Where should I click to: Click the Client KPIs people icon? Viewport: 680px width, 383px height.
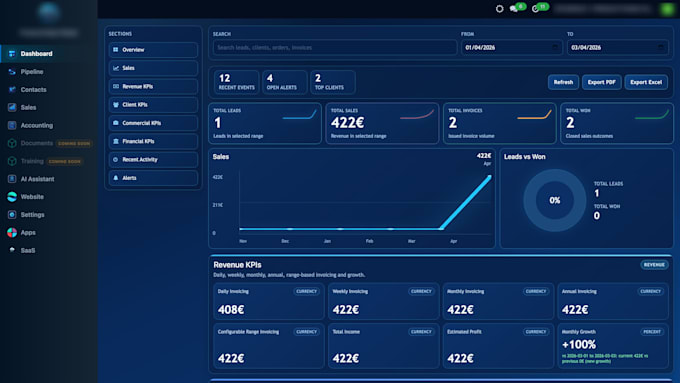click(x=116, y=105)
